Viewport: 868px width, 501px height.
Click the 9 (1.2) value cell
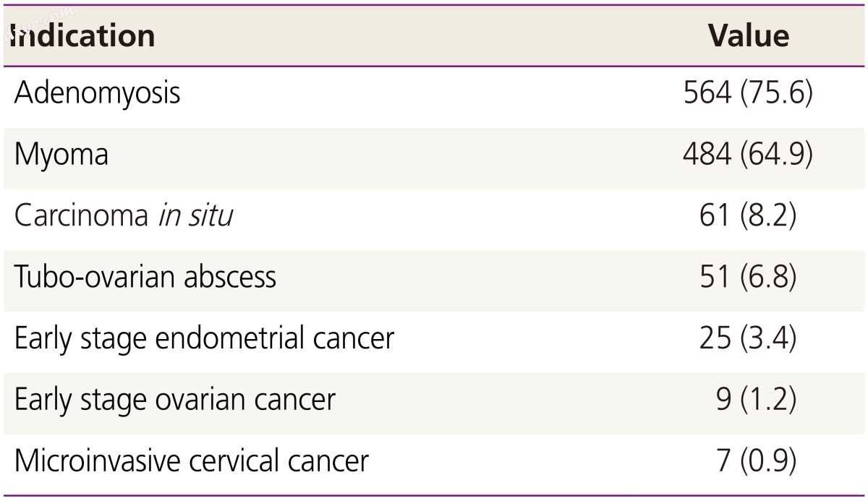point(756,399)
